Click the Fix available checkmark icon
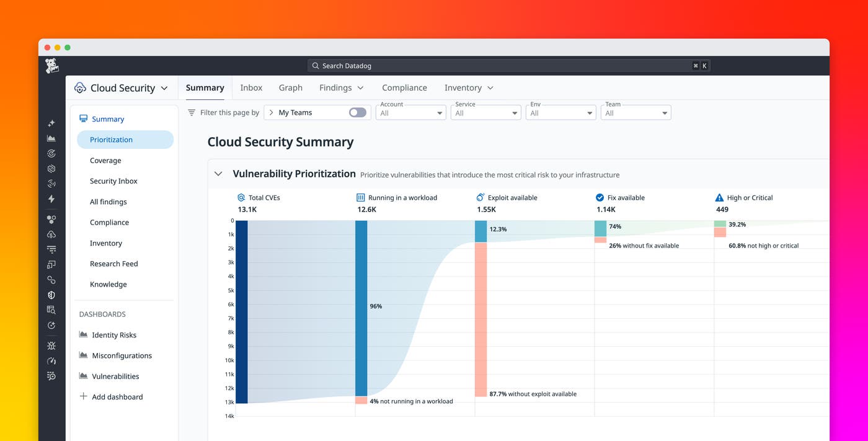The image size is (868, 441). click(x=600, y=198)
